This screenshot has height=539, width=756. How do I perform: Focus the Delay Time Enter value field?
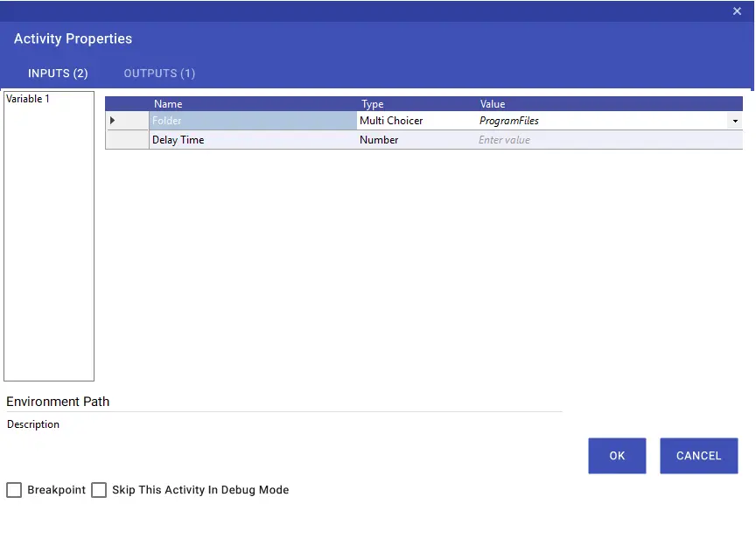609,140
